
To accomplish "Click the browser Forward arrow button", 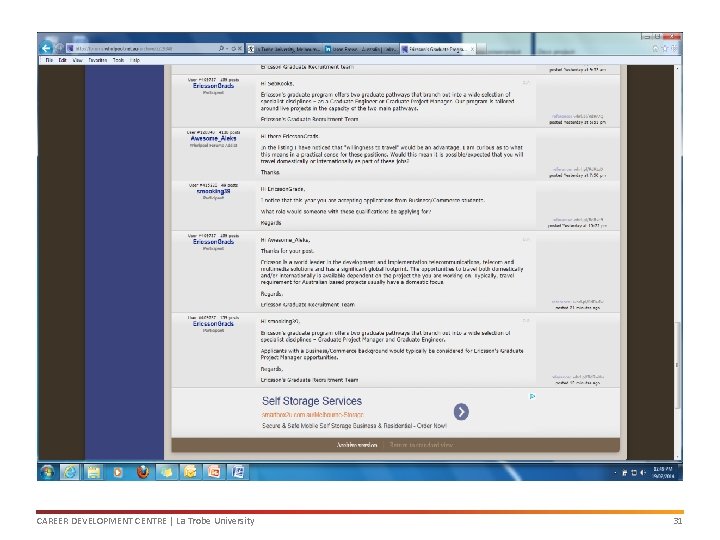I will 59,48.
